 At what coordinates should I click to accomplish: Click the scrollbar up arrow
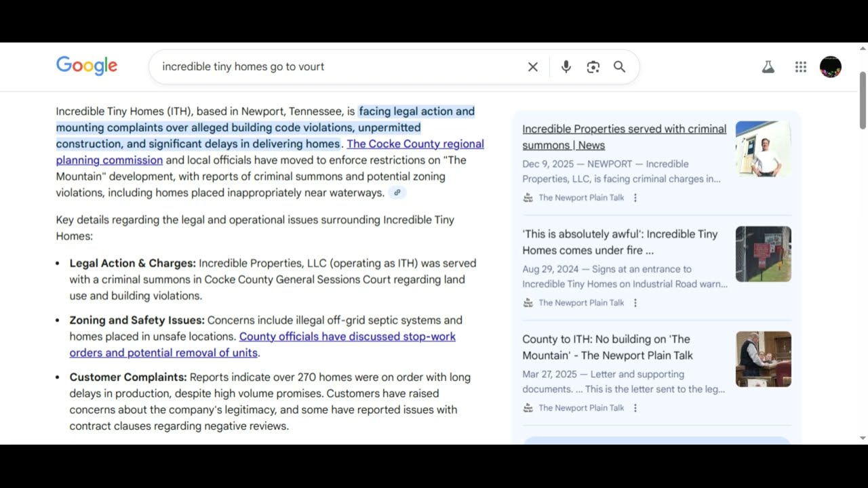click(x=863, y=48)
